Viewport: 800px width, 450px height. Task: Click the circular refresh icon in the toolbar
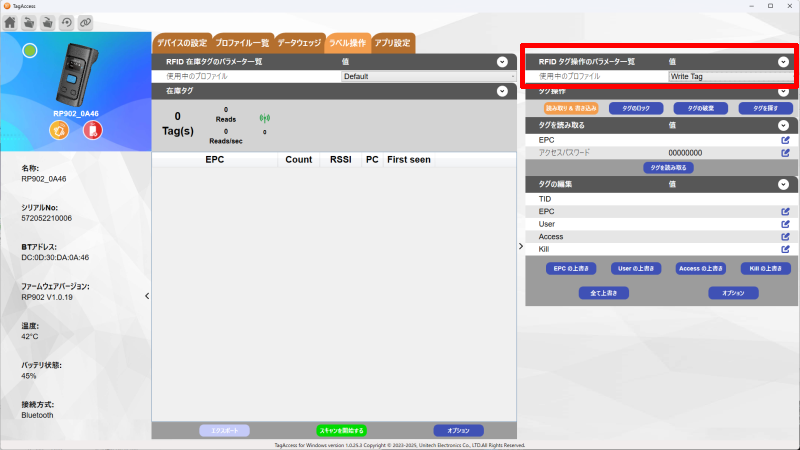click(66, 21)
